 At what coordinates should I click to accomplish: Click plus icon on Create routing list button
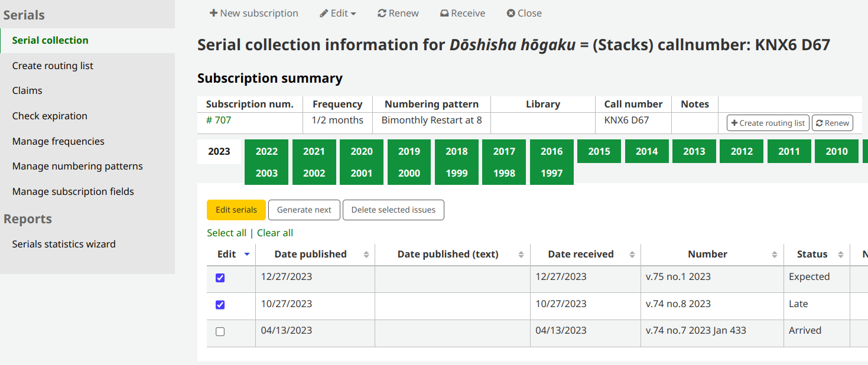(x=734, y=123)
